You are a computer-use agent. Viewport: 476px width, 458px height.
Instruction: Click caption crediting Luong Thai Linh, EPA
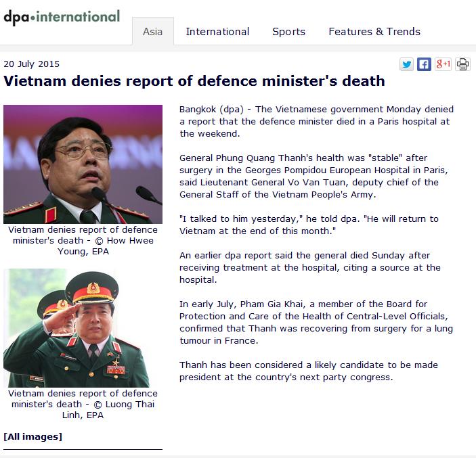[x=83, y=404]
